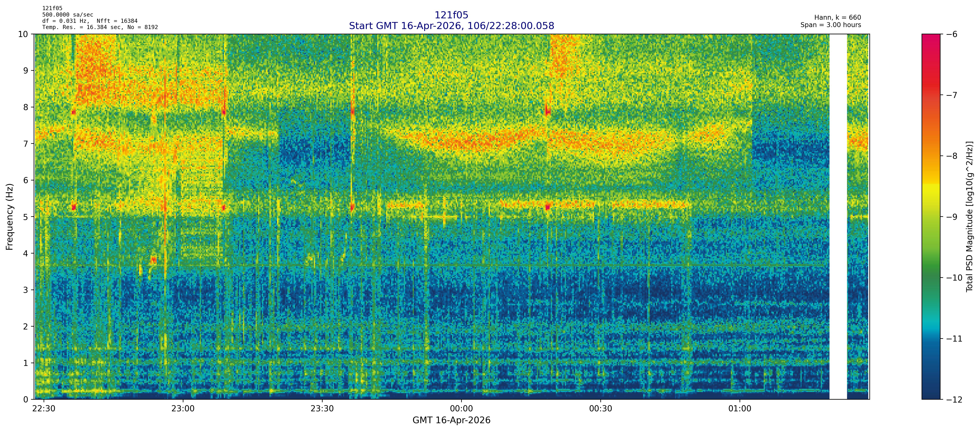Click the 22:30 time axis label

pyautogui.click(x=44, y=409)
